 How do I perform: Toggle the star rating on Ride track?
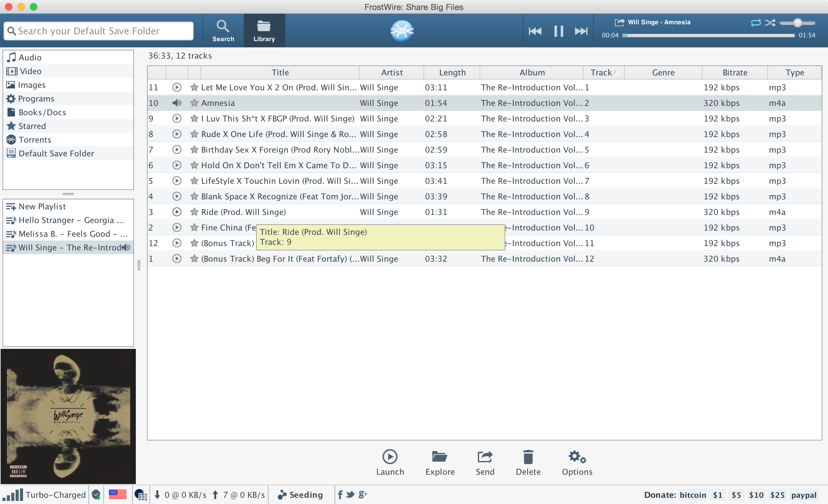193,212
